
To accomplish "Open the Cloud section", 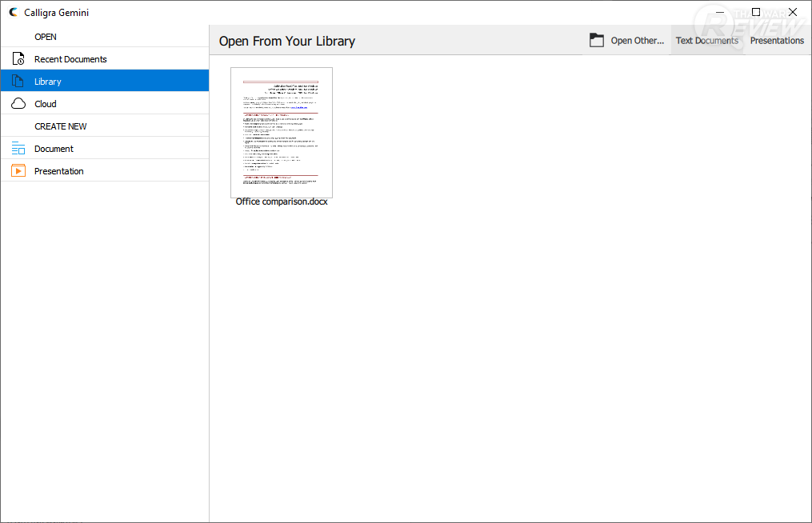I will (105, 104).
